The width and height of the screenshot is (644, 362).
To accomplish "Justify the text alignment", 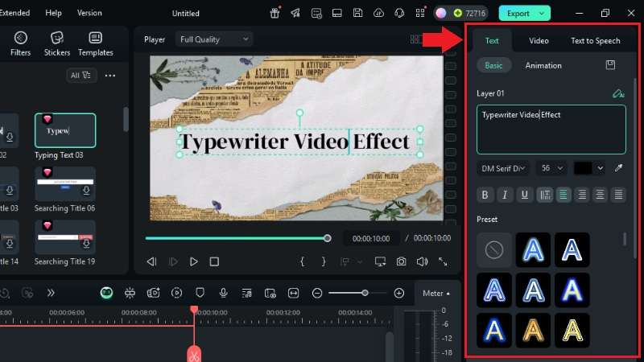I will tap(618, 195).
